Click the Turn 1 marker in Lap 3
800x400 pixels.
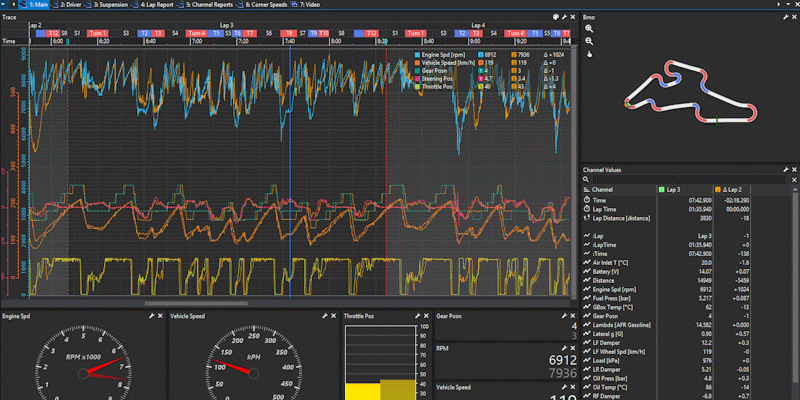pyautogui.click(x=97, y=33)
